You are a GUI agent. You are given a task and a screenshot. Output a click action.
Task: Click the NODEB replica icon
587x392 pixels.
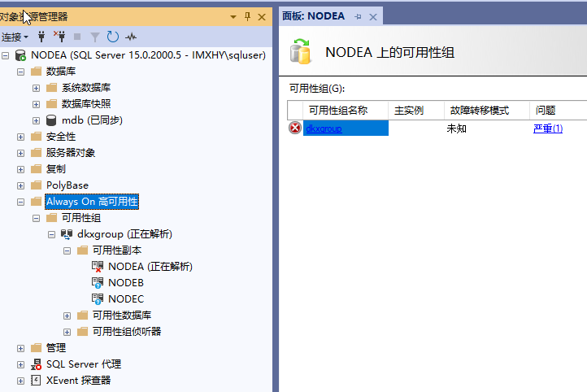[98, 283]
